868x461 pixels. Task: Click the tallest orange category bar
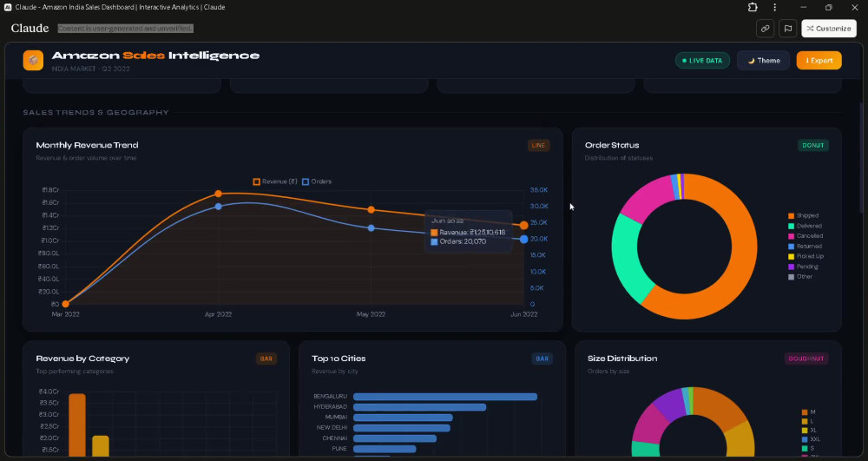77,425
